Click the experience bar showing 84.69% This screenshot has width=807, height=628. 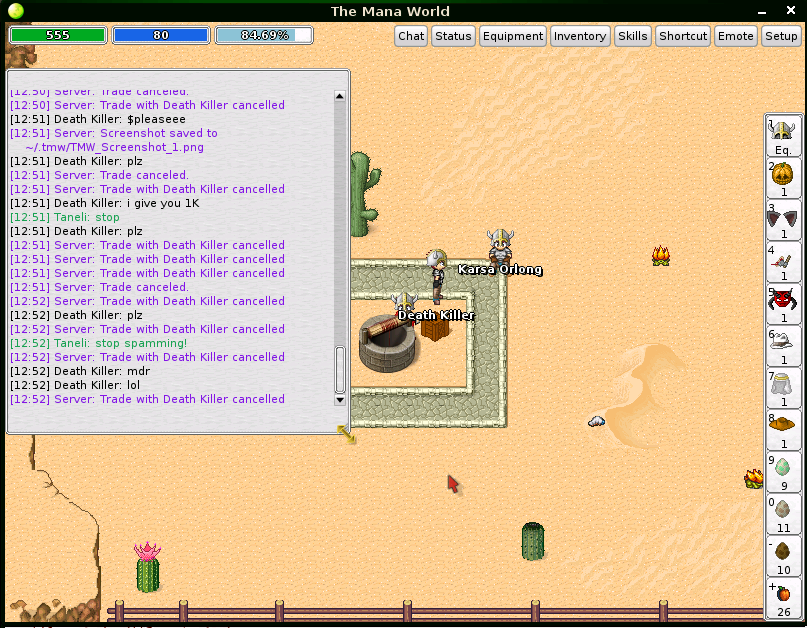click(264, 35)
